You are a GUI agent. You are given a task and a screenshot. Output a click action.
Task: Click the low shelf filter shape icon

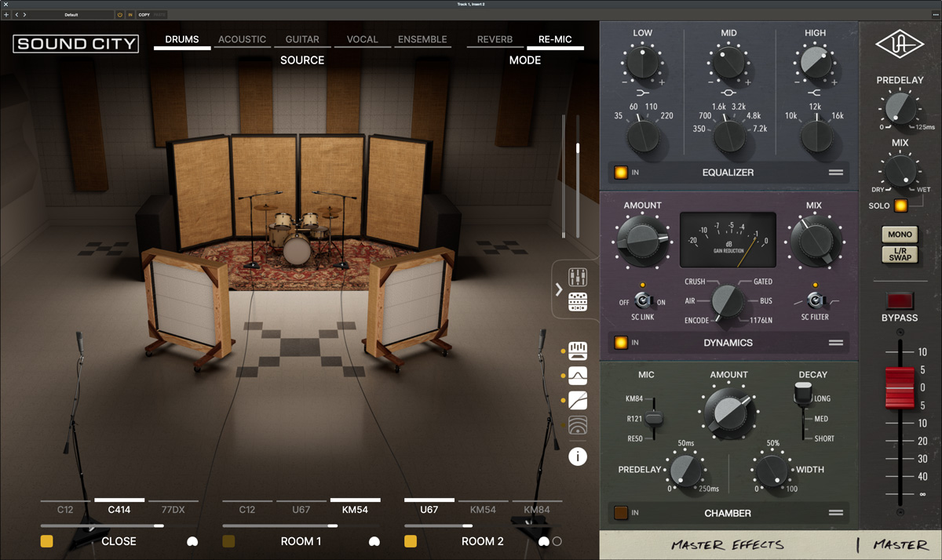pyautogui.click(x=642, y=93)
